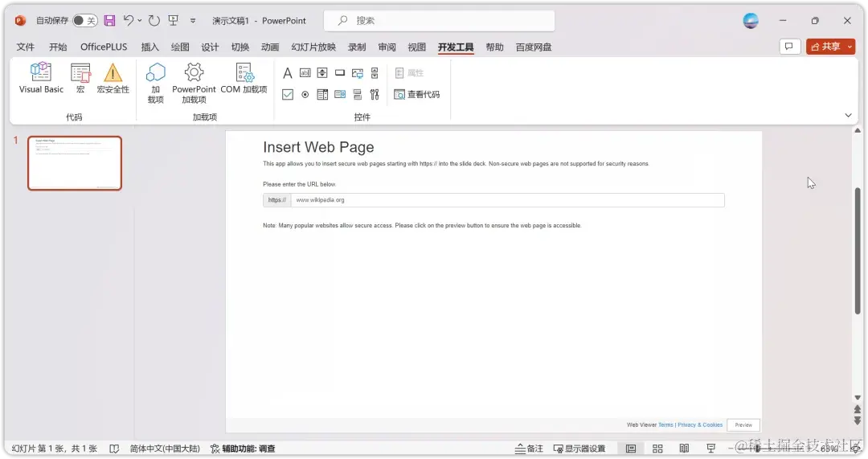
Task: Switch to the Review (审阅) tab
Action: click(387, 47)
